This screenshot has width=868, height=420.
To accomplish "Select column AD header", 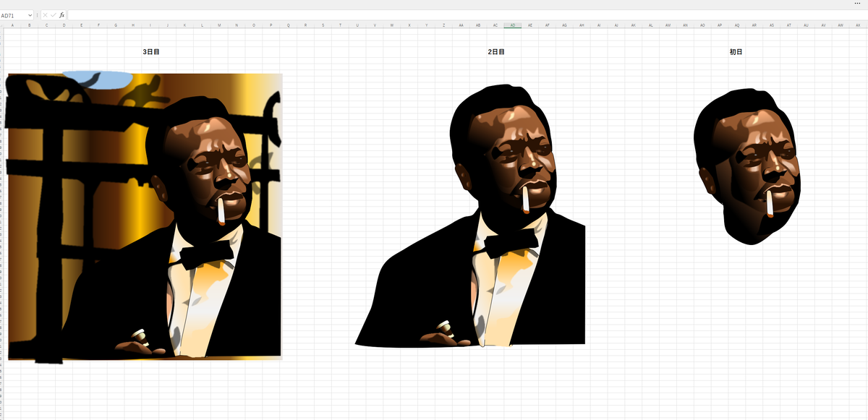I will (513, 25).
